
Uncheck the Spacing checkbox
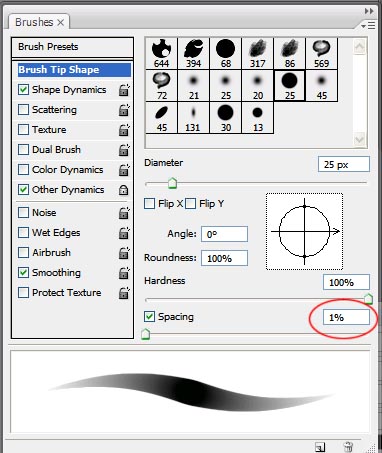click(x=150, y=317)
